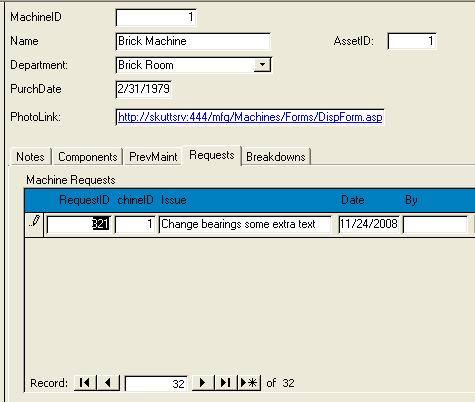Image resolution: width=475 pixels, height=402 pixels.
Task: Click the MachineID field
Action: 156,17
